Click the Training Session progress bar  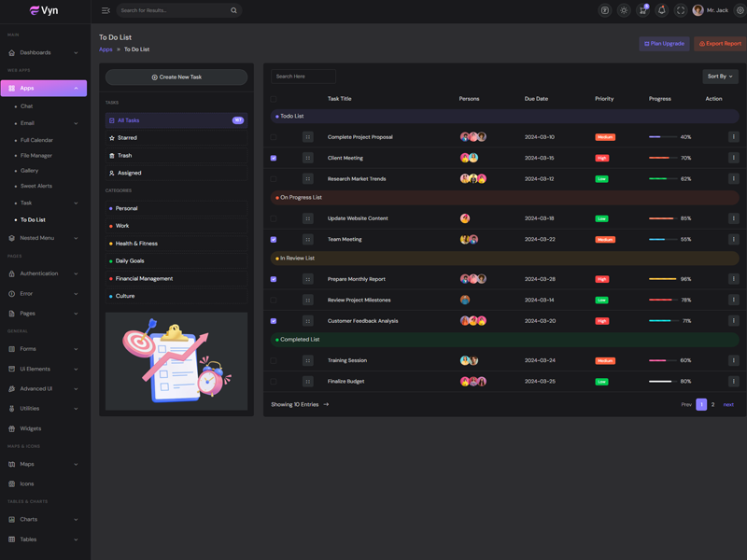click(x=662, y=360)
